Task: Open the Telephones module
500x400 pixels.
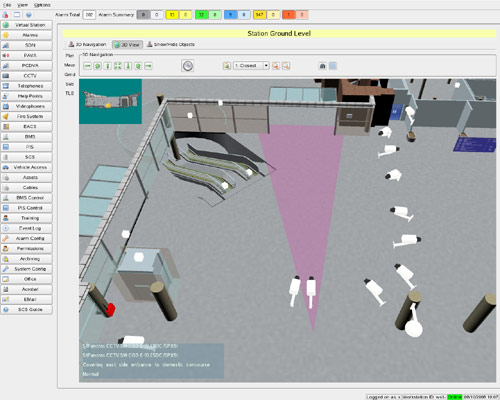Action: (27, 86)
